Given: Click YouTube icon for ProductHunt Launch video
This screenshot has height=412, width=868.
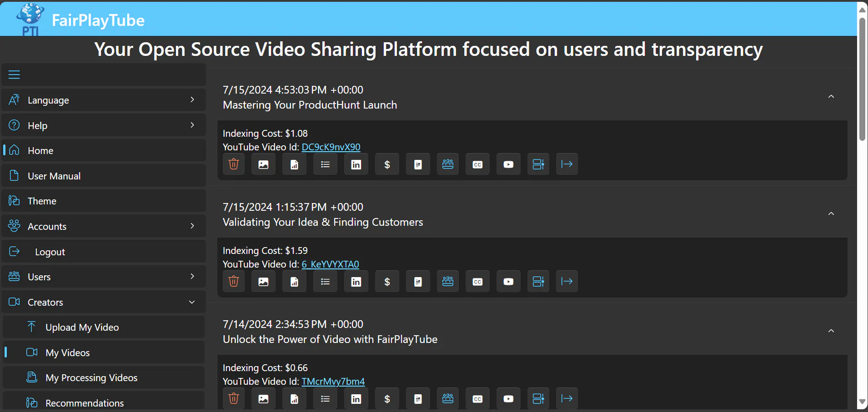Looking at the screenshot, I should [508, 164].
